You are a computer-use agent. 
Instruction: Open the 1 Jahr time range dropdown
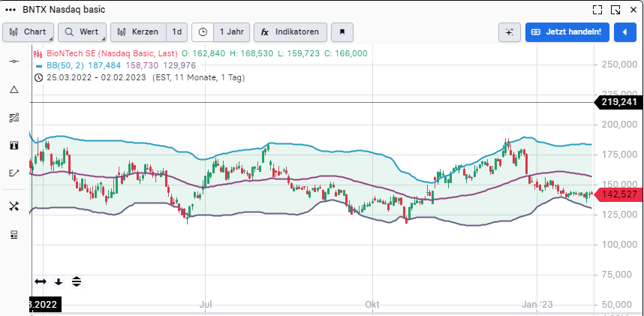[230, 32]
